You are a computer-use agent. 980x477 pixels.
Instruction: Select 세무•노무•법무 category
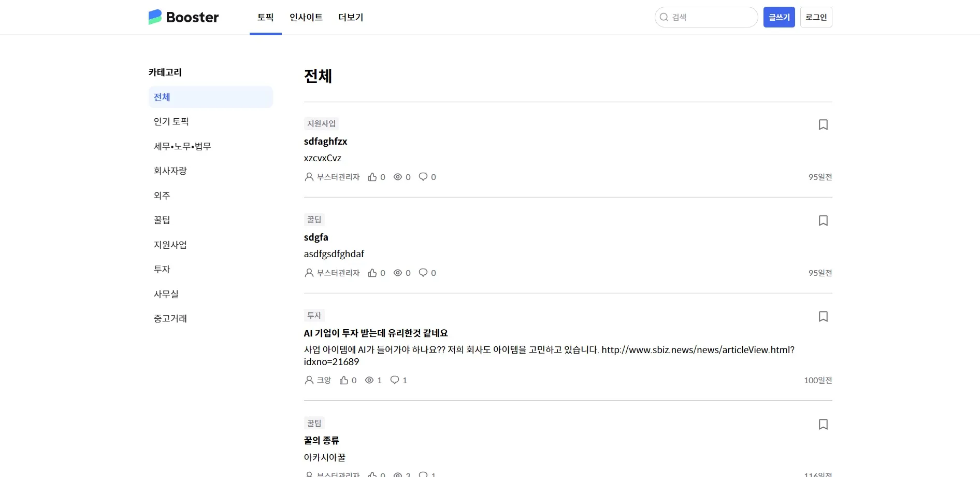[211, 146]
